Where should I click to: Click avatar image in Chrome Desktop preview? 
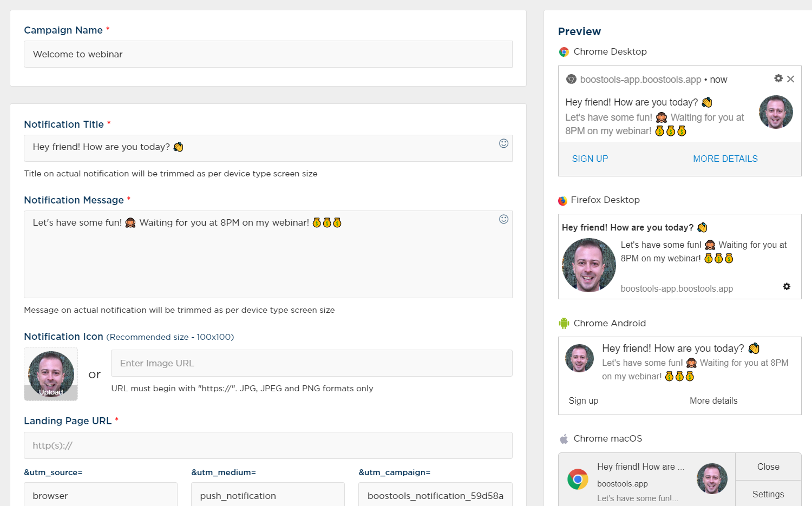776,112
